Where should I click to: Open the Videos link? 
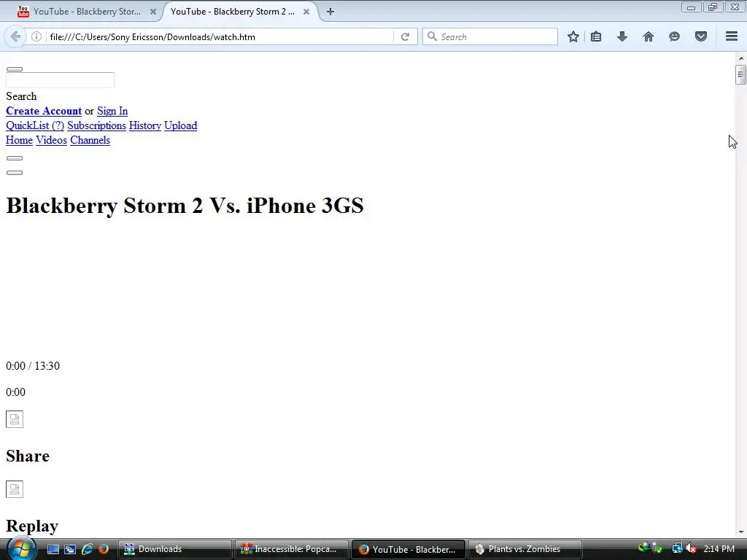pyautogui.click(x=52, y=140)
